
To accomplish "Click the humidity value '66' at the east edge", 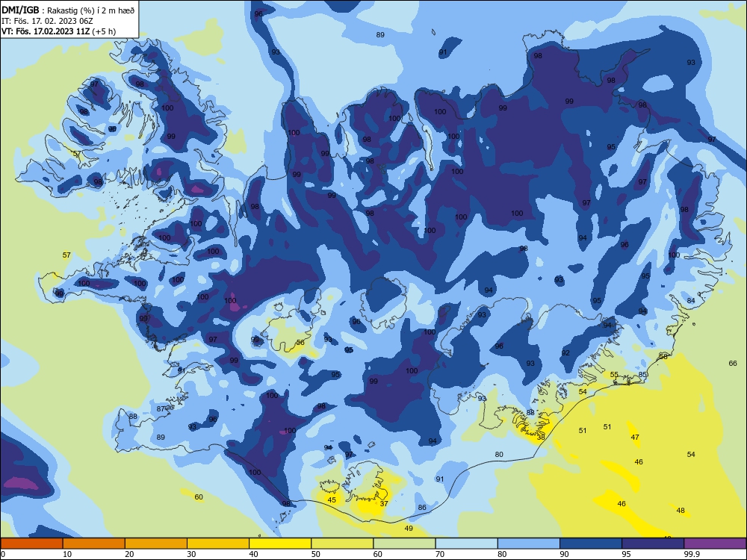I will point(733,363).
